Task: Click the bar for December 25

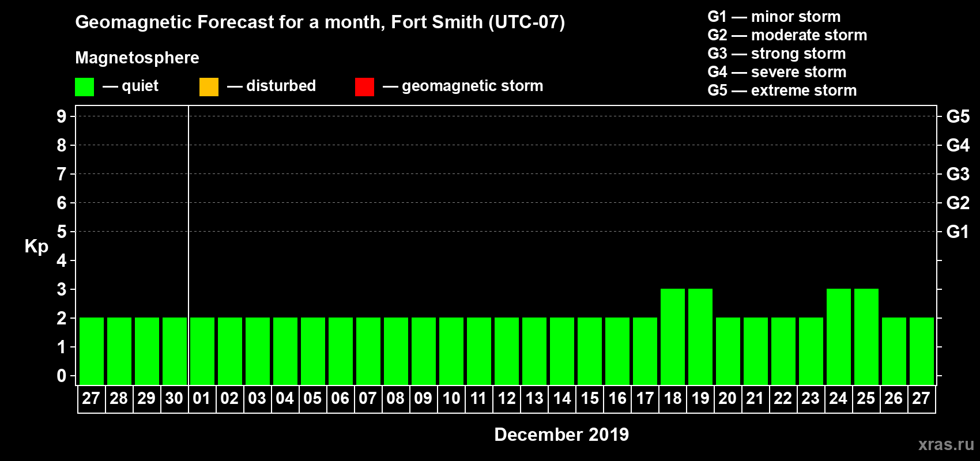Action: pyautogui.click(x=866, y=337)
